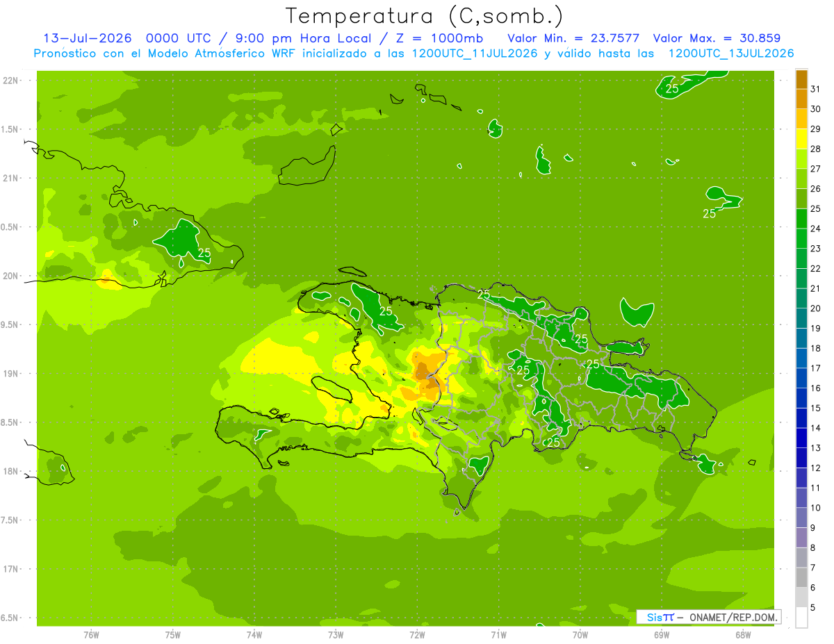
Task: Pick the yellow legend band between 28 and 29
Action: click(x=801, y=139)
